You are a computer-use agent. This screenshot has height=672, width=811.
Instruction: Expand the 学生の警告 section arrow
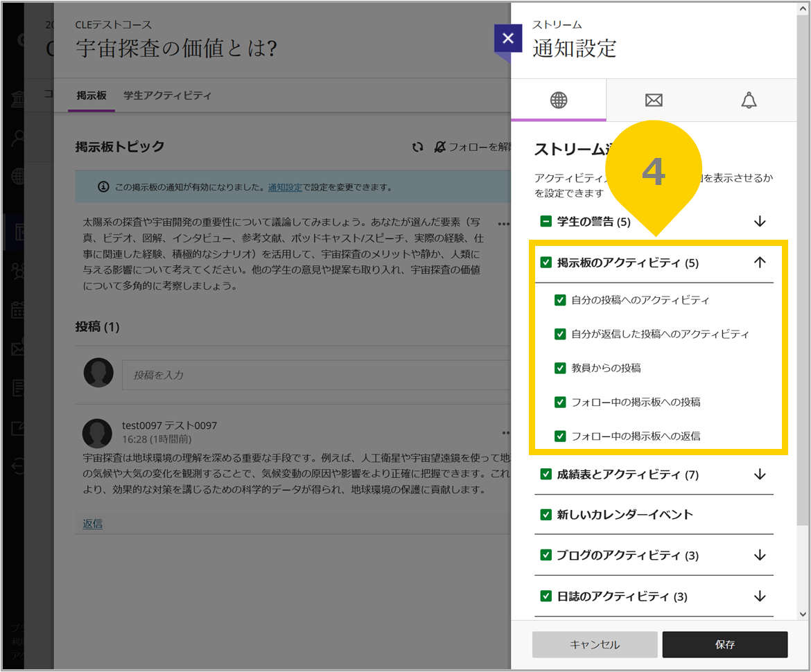pos(759,221)
